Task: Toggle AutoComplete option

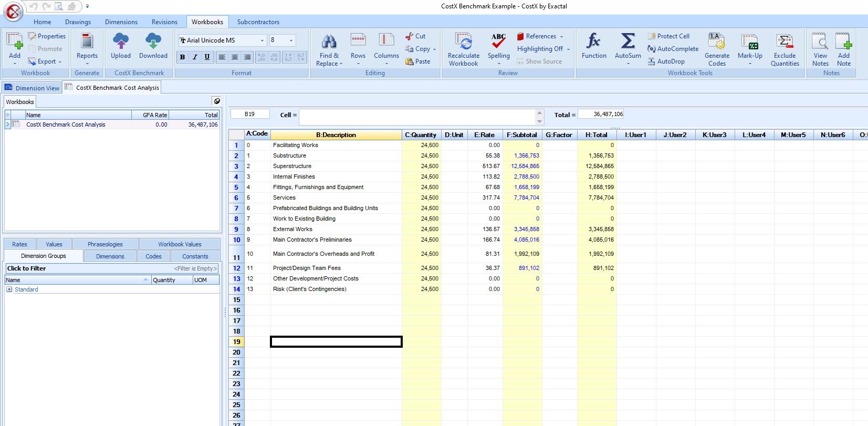Action: click(x=673, y=49)
